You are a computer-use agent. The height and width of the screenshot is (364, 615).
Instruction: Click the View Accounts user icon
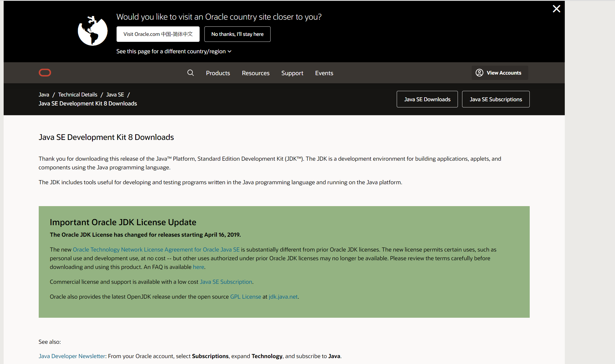[x=479, y=73]
